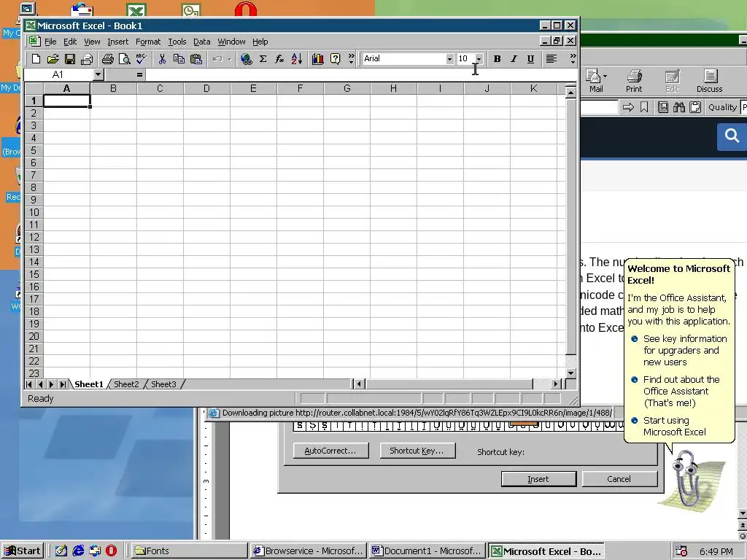747x560 pixels.
Task: Click the Undo arrow icon
Action: click(217, 59)
